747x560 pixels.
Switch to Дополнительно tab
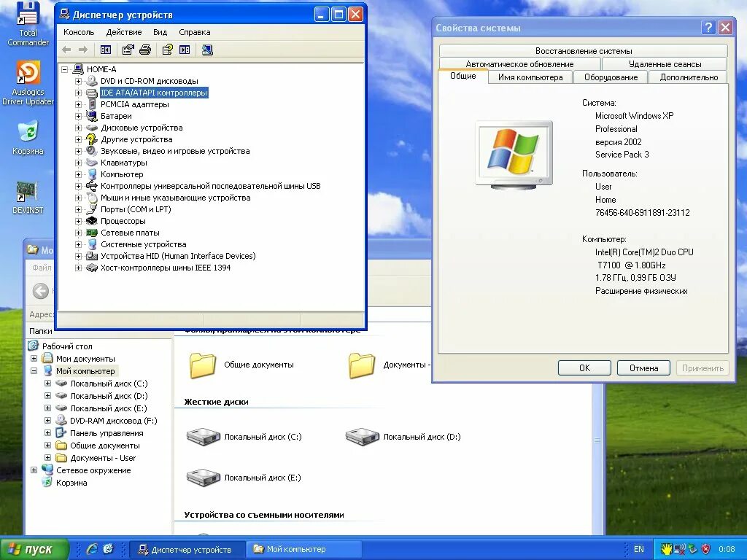(689, 77)
